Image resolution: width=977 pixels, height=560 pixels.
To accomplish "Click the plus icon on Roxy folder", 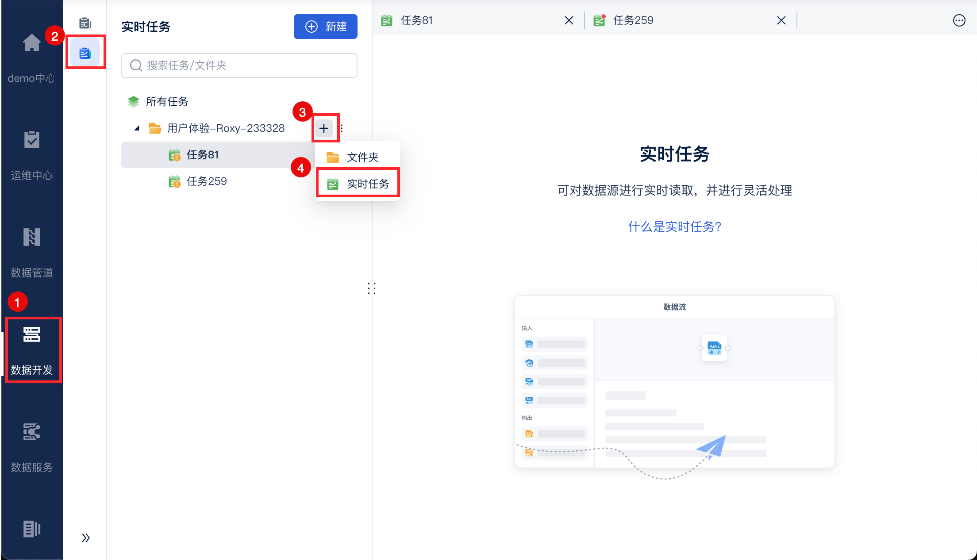I will tap(324, 128).
